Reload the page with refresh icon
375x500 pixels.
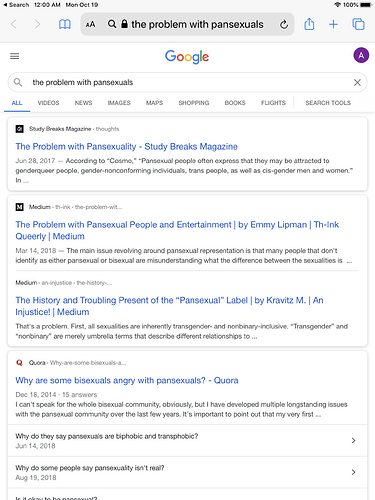pyautogui.click(x=284, y=24)
